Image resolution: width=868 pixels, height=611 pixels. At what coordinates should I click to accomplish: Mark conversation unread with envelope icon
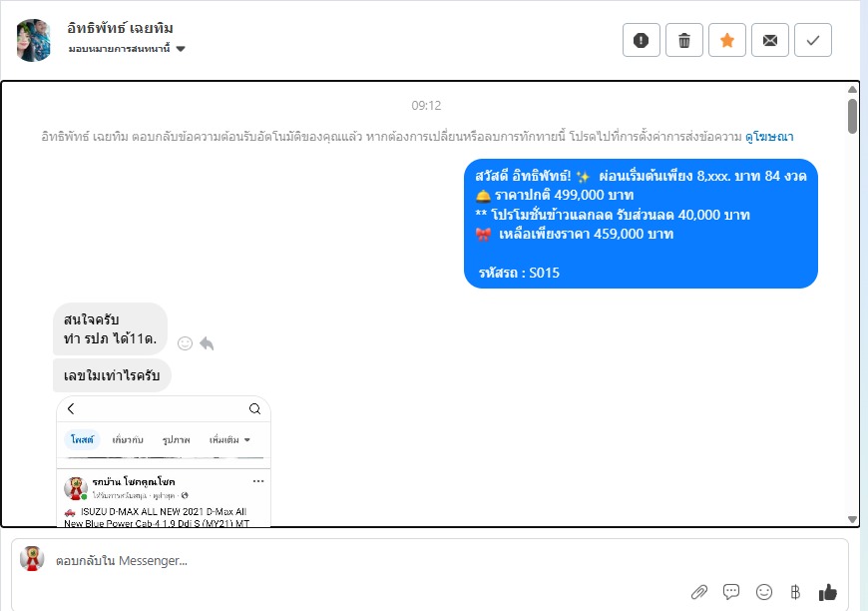770,40
